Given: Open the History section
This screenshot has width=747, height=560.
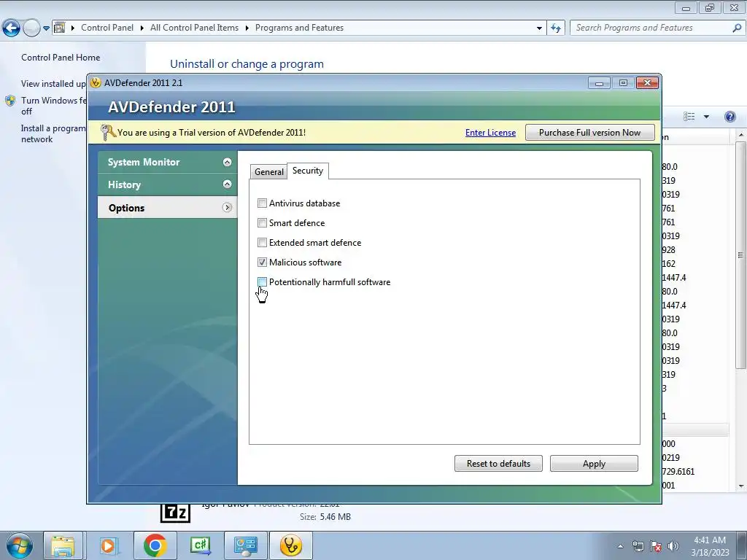Looking at the screenshot, I should [167, 184].
